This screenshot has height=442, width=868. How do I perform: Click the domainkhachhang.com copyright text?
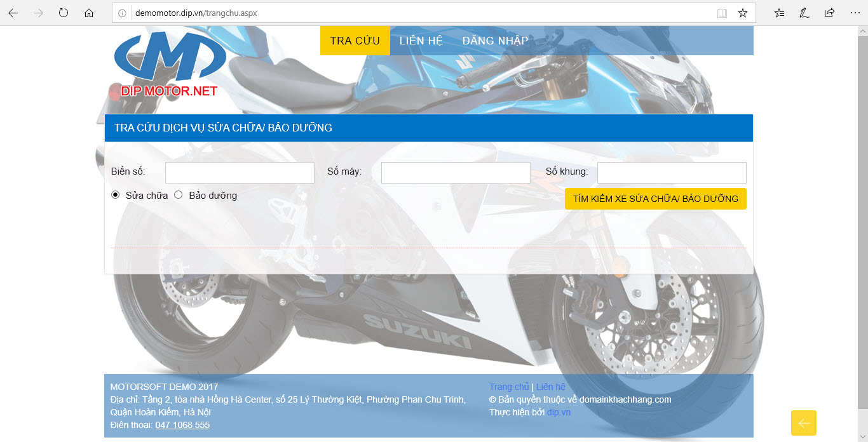point(625,399)
